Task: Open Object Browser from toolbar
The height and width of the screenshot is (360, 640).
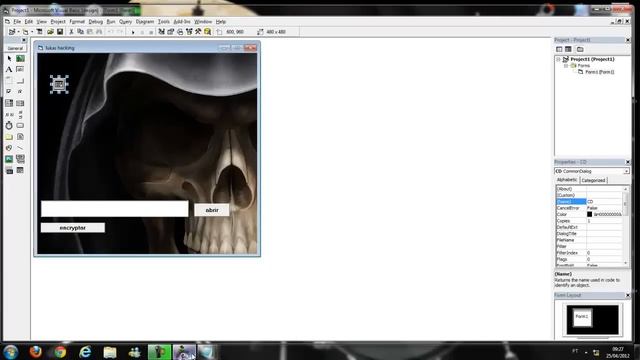Action: [x=189, y=32]
